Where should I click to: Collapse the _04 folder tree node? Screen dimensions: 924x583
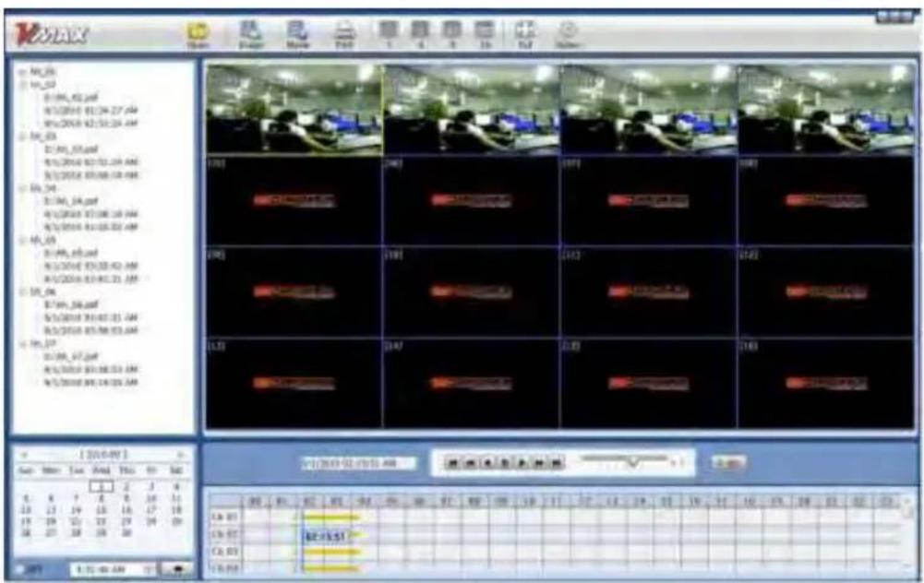click(22, 188)
